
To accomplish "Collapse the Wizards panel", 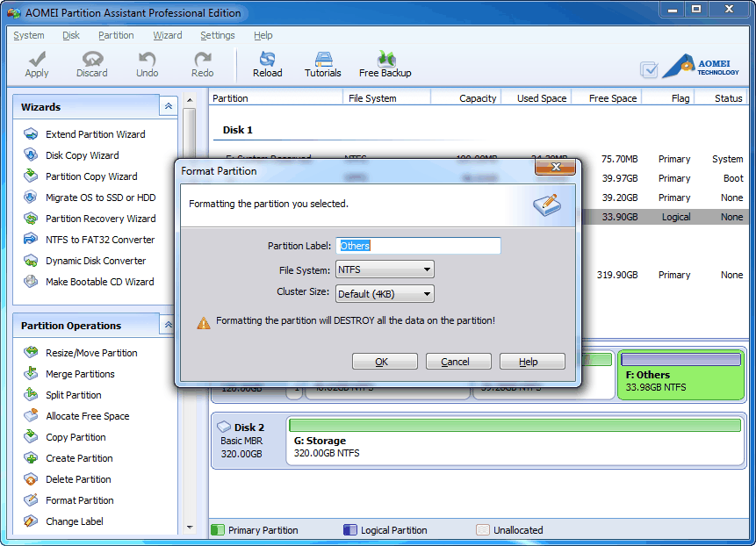I will point(168,105).
